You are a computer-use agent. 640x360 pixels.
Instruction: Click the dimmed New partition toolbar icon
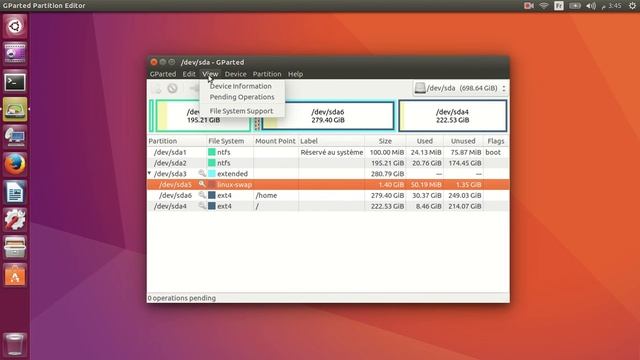coord(157,88)
